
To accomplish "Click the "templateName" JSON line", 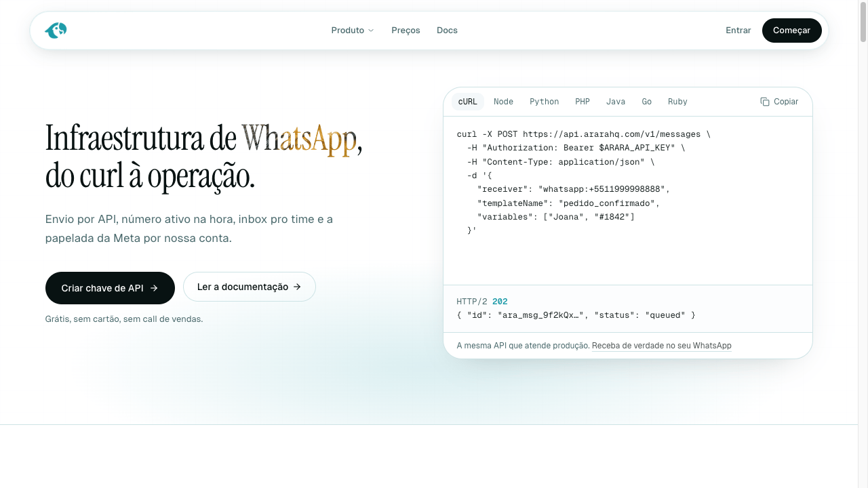I will point(569,203).
